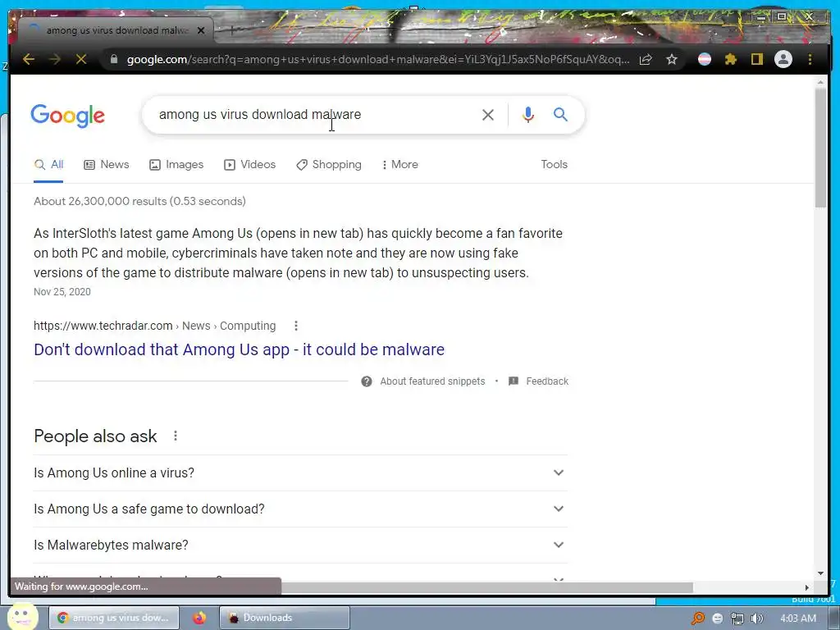
Task: Click the vertical scrollbar thumb
Action: click(820, 148)
